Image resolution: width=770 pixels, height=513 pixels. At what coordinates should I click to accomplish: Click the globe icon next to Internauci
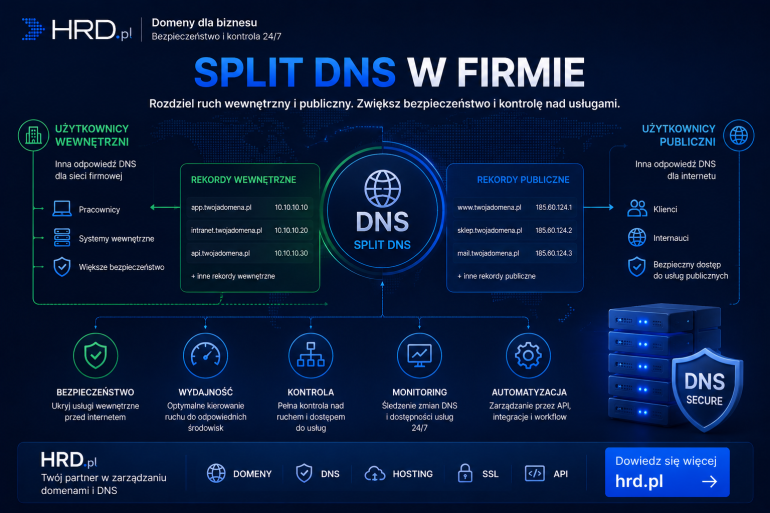coord(637,238)
